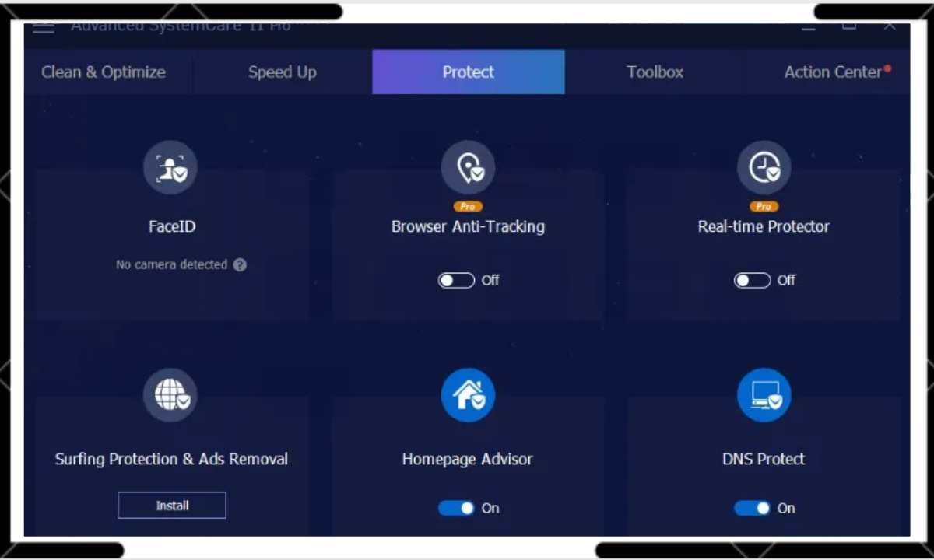
Task: Click the Browser Anti-Tracking location icon
Action: pyautogui.click(x=468, y=167)
